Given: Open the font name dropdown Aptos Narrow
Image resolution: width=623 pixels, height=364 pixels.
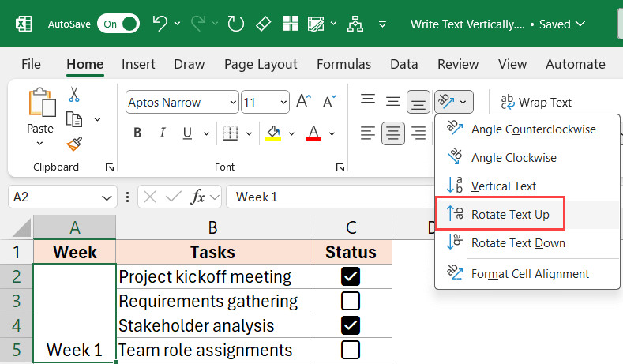Looking at the screenshot, I should pyautogui.click(x=233, y=102).
